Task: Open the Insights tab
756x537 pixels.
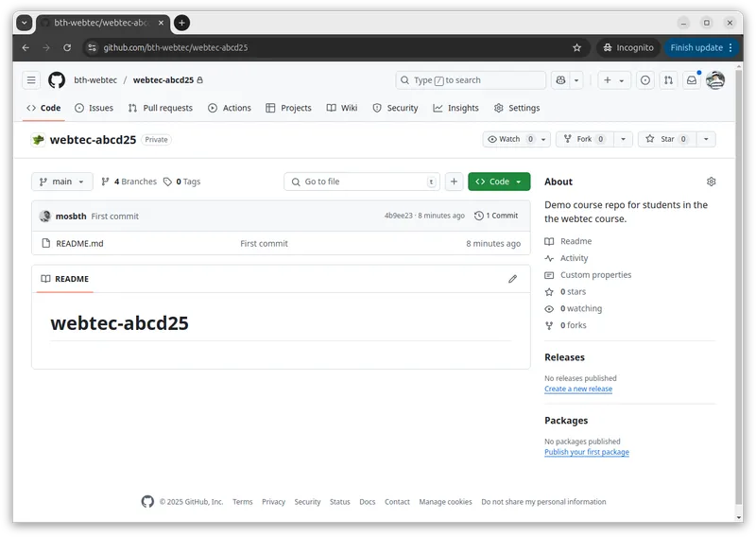Action: pos(456,108)
